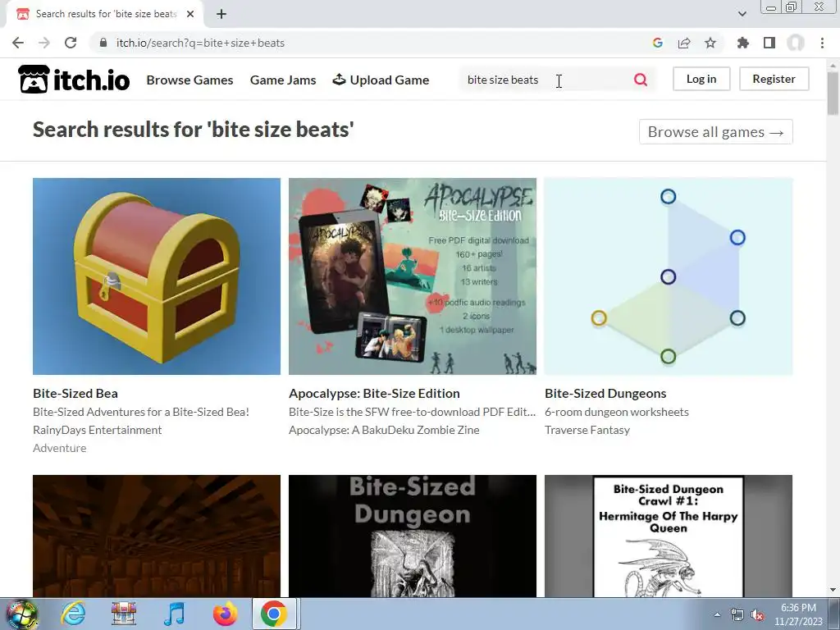Go back with browser back arrow
The height and width of the screenshot is (630, 840).
click(x=18, y=43)
